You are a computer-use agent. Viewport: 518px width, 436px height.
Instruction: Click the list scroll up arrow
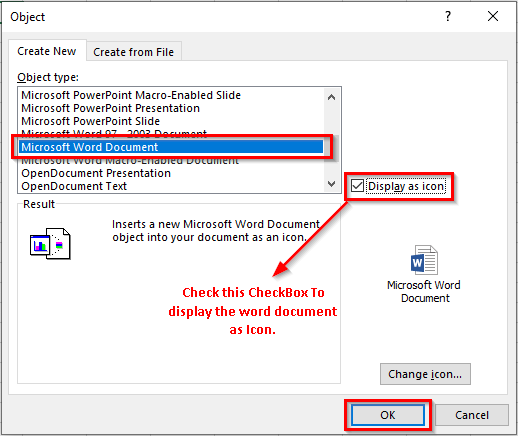pyautogui.click(x=331, y=97)
